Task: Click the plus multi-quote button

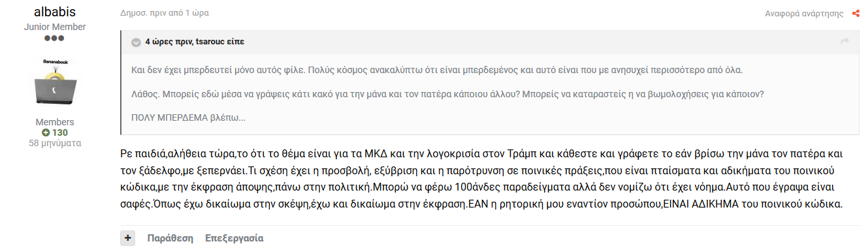Action: [128, 238]
